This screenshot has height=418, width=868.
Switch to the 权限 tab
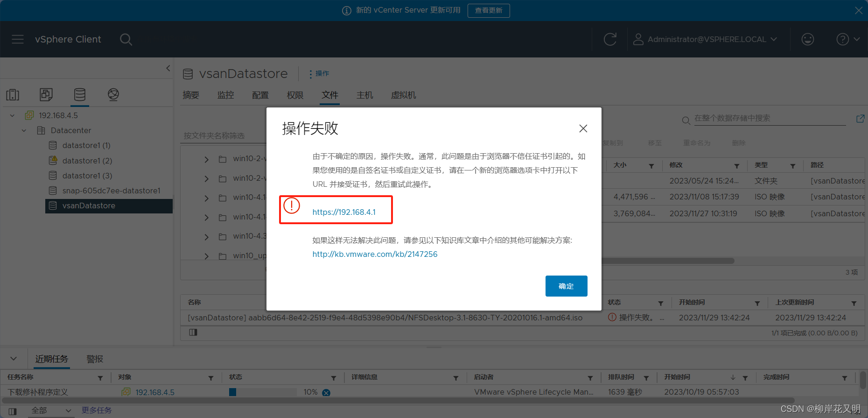(295, 95)
